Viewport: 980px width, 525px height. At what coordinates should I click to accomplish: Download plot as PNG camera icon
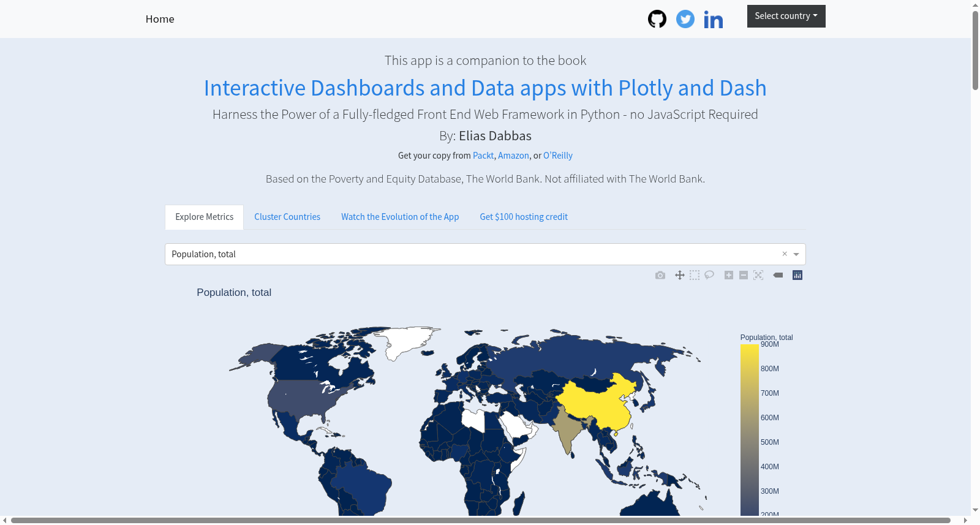[660, 275]
